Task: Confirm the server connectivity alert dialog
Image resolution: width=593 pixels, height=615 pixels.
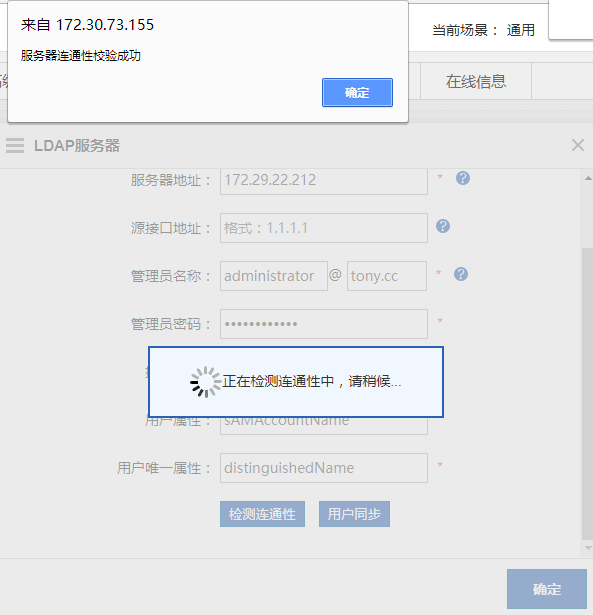Action: (x=357, y=93)
